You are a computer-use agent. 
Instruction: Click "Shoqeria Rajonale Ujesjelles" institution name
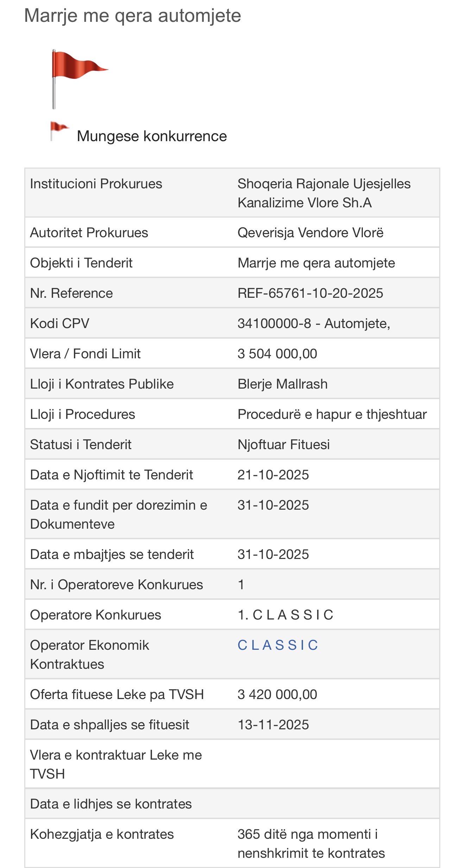324,184
